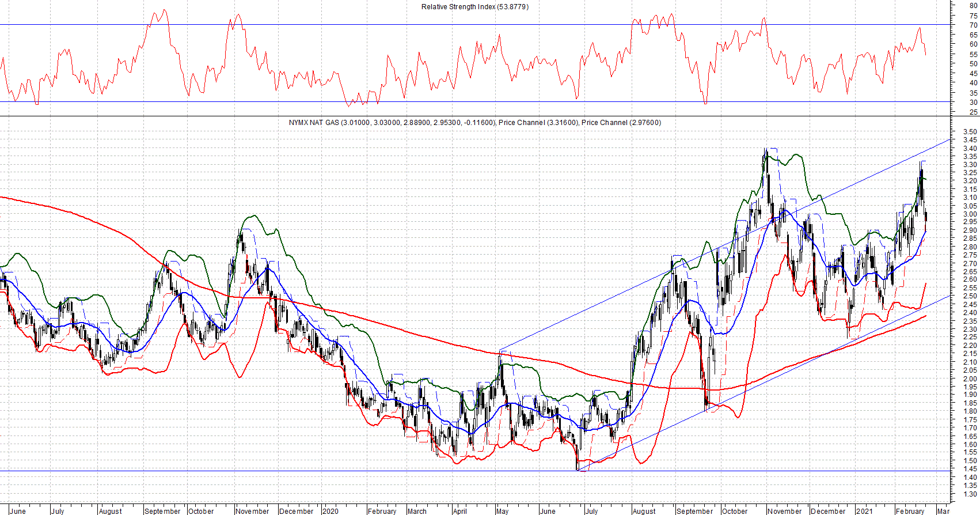Select the 1.60 price axis label
Image resolution: width=980 pixels, height=515 pixels.
pyautogui.click(x=970, y=445)
